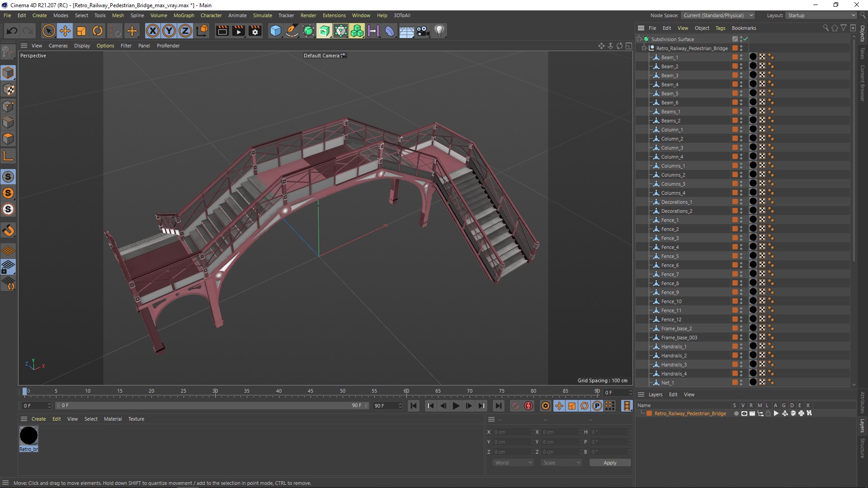Enable Polygons mode in the left sidebar

point(8,139)
